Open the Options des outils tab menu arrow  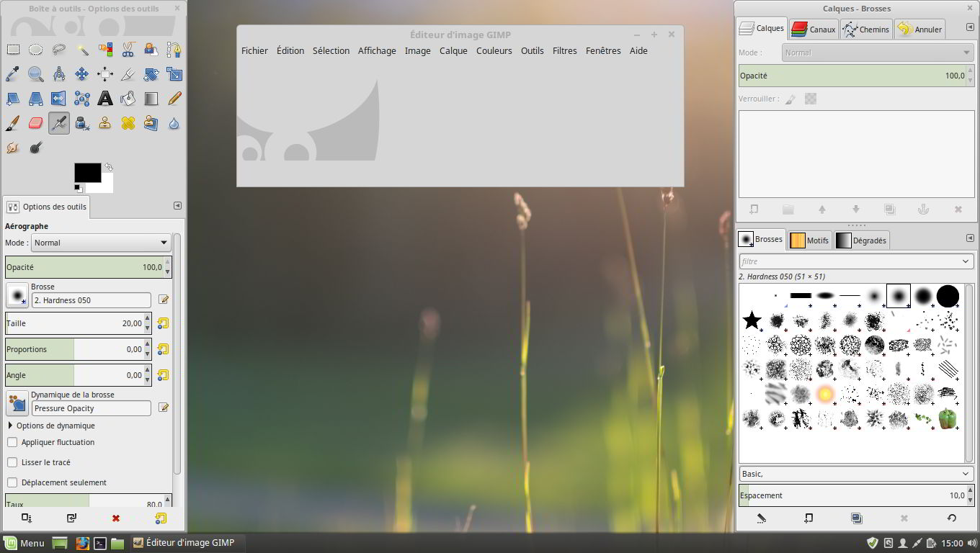pos(177,206)
